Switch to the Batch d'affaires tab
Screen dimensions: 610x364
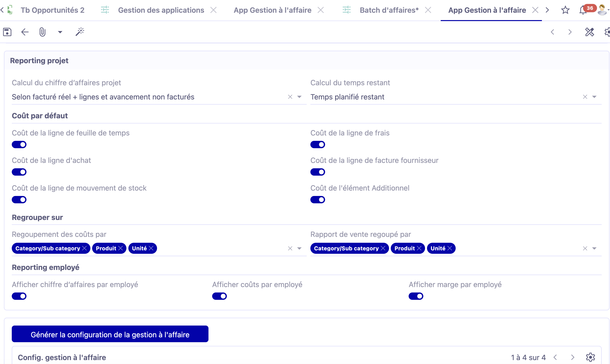tap(389, 10)
